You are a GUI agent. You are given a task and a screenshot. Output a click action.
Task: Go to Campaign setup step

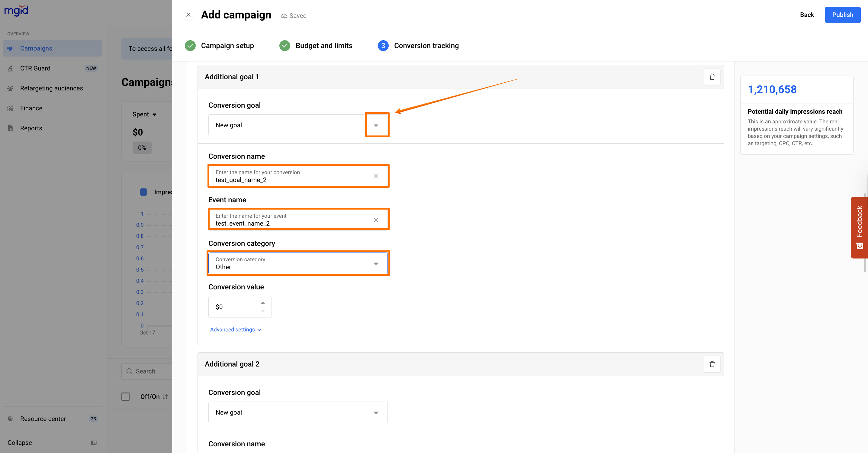[x=227, y=46]
